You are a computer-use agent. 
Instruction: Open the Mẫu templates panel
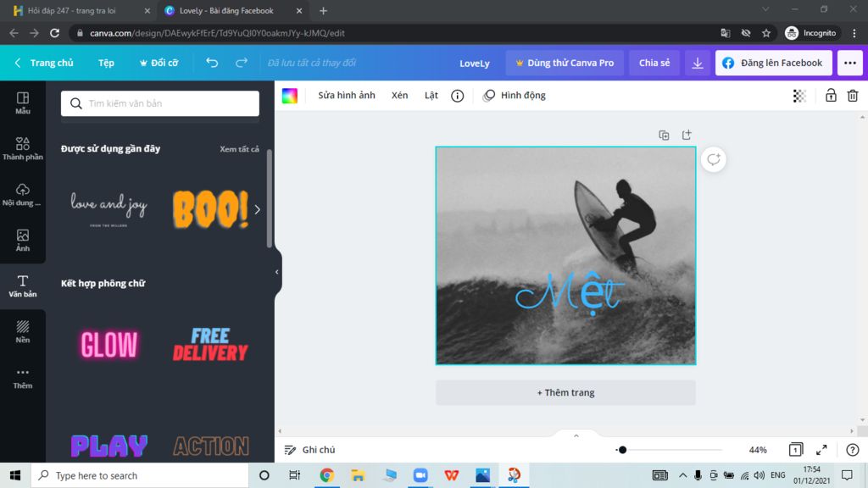23,103
